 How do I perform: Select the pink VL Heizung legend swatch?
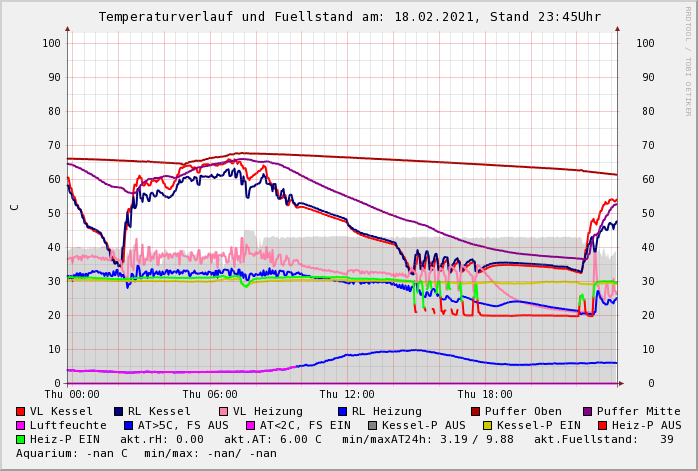pos(224,411)
